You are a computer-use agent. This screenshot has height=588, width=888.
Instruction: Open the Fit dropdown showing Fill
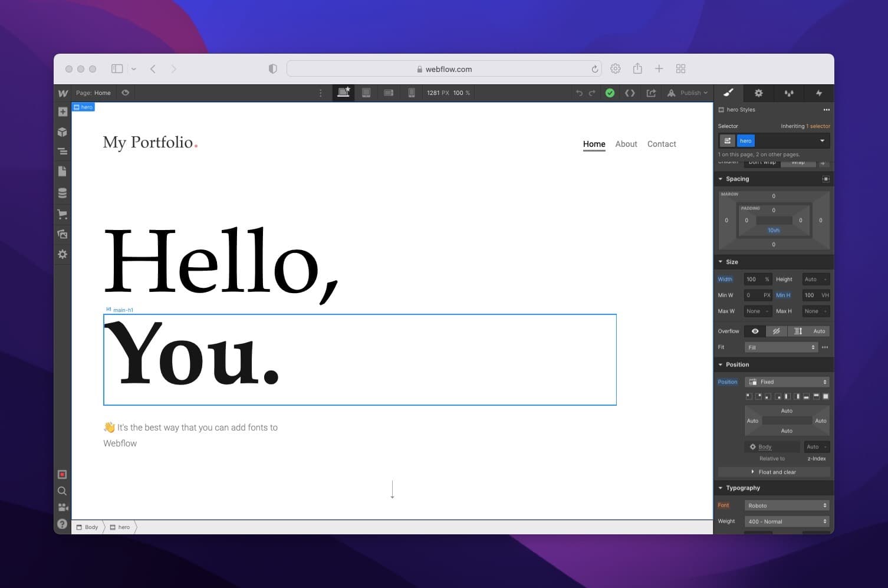pos(781,347)
